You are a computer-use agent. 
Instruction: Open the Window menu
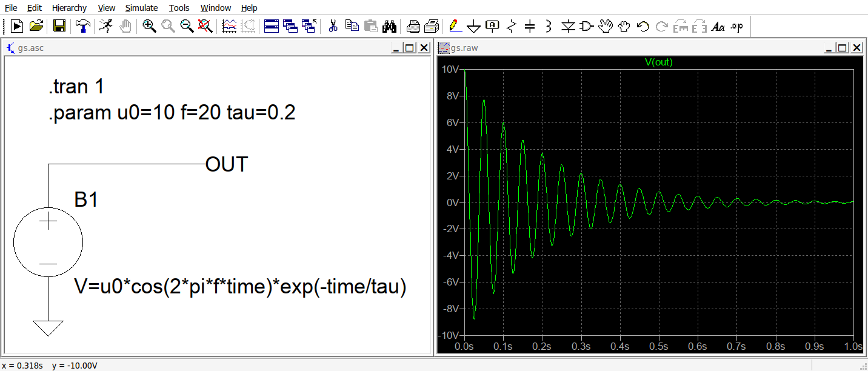[x=215, y=8]
